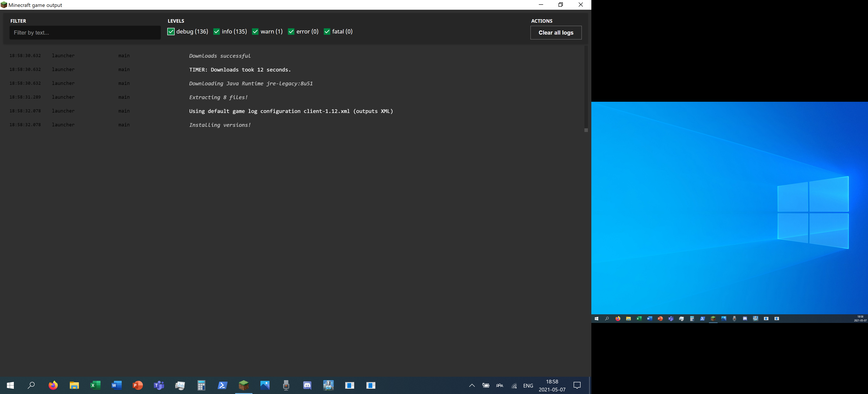868x394 pixels.
Task: Open the Calculator taskbar icon
Action: pos(201,385)
